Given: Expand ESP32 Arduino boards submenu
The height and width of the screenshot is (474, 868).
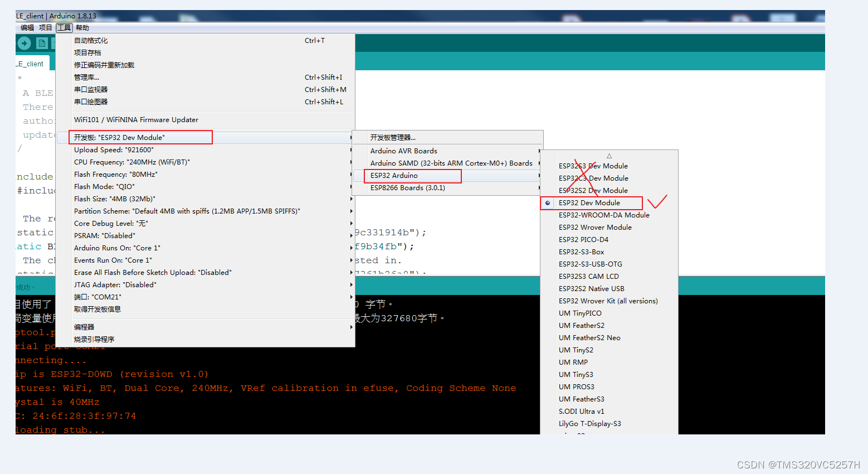Looking at the screenshot, I should [x=448, y=176].
